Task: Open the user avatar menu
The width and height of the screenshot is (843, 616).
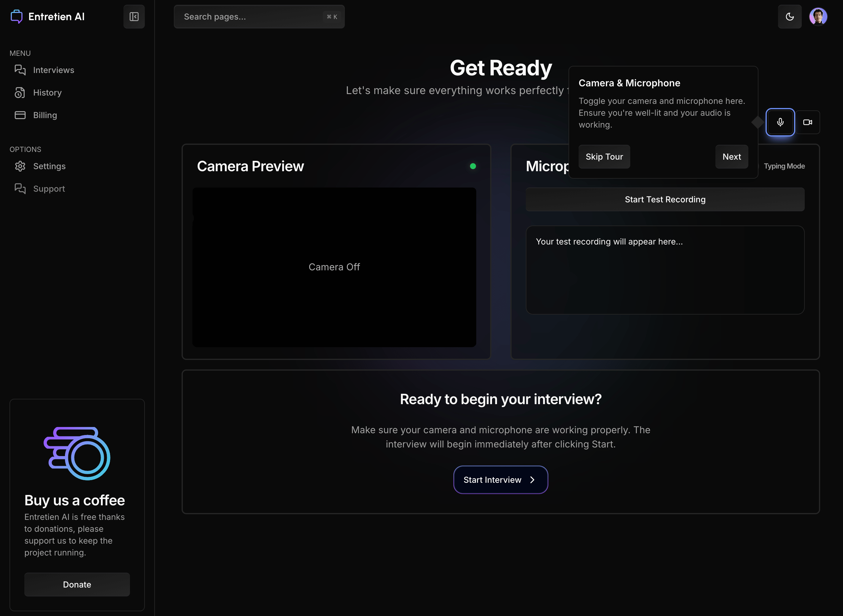Action: tap(818, 17)
